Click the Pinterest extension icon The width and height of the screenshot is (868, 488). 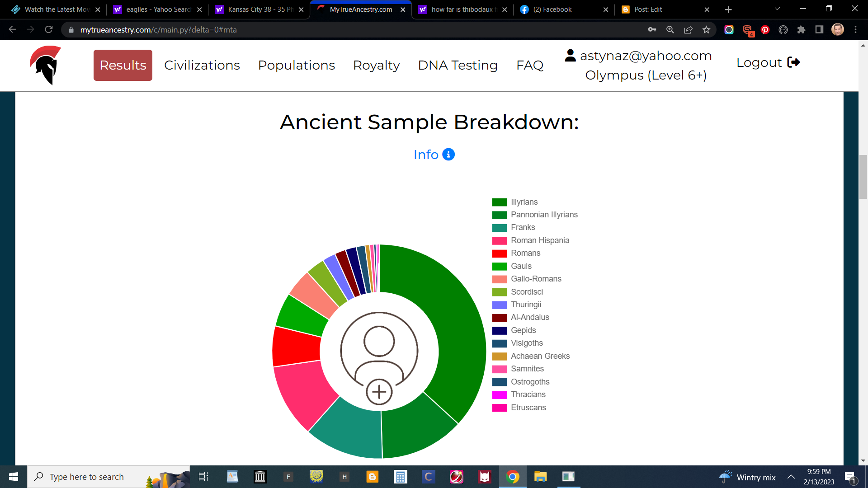(765, 30)
